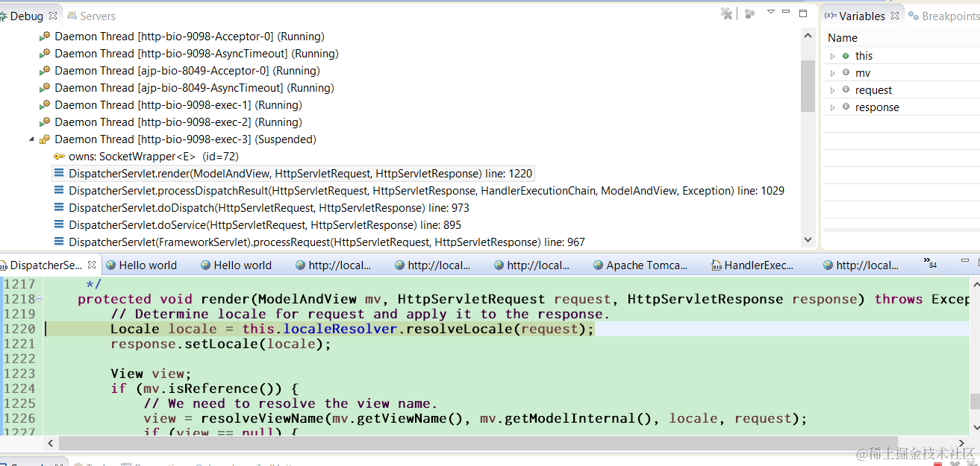Click stack frame icon of doDispatch line 973
The height and width of the screenshot is (466, 980).
pyautogui.click(x=59, y=208)
